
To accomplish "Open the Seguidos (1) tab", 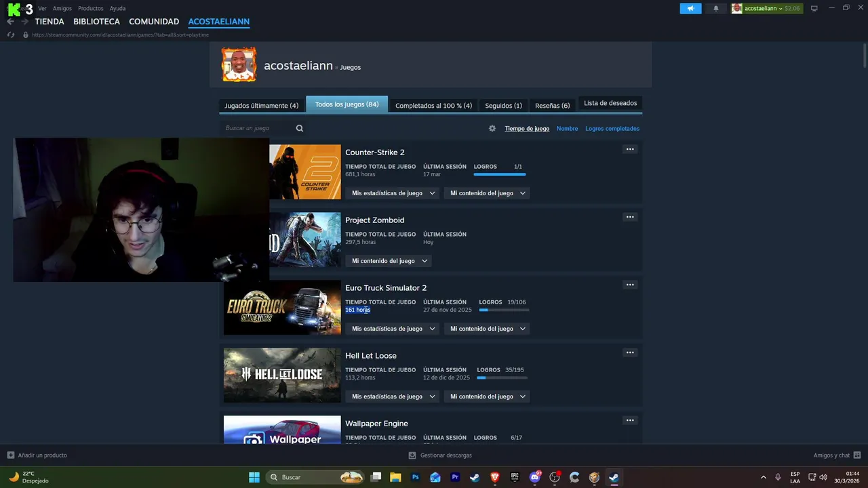I will pyautogui.click(x=503, y=106).
